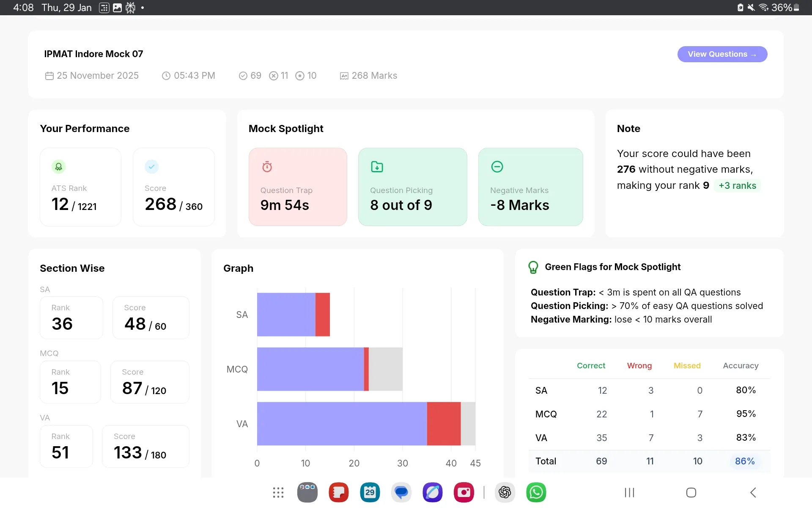Image resolution: width=812 pixels, height=508 pixels.
Task: Open View Questions button
Action: [x=722, y=54]
